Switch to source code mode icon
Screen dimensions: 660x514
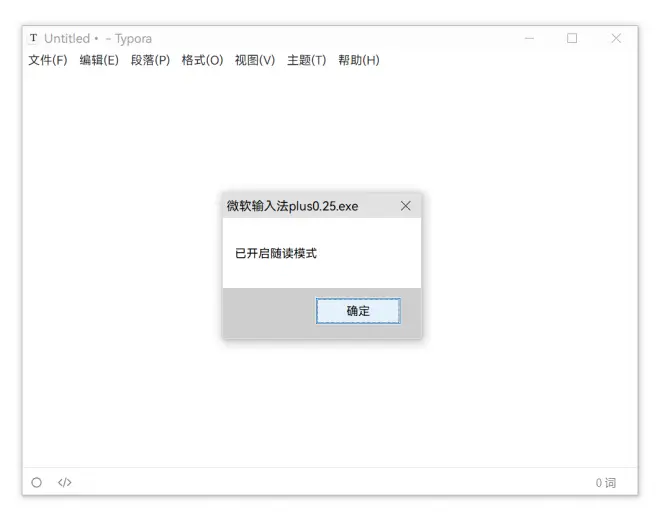pos(64,482)
